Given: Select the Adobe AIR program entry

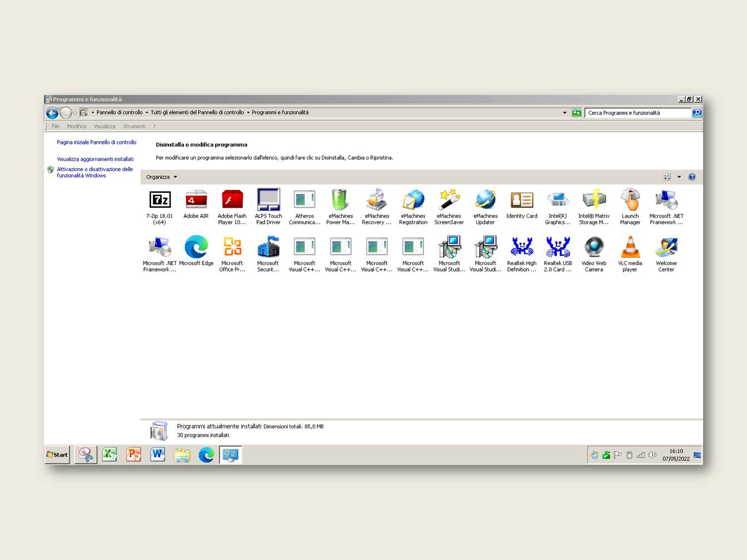Looking at the screenshot, I should click(196, 201).
